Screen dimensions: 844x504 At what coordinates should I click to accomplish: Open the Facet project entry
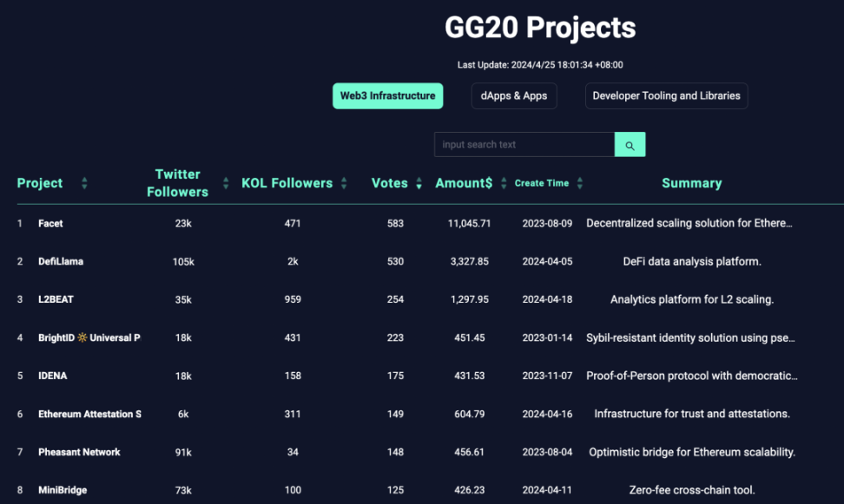pos(51,223)
